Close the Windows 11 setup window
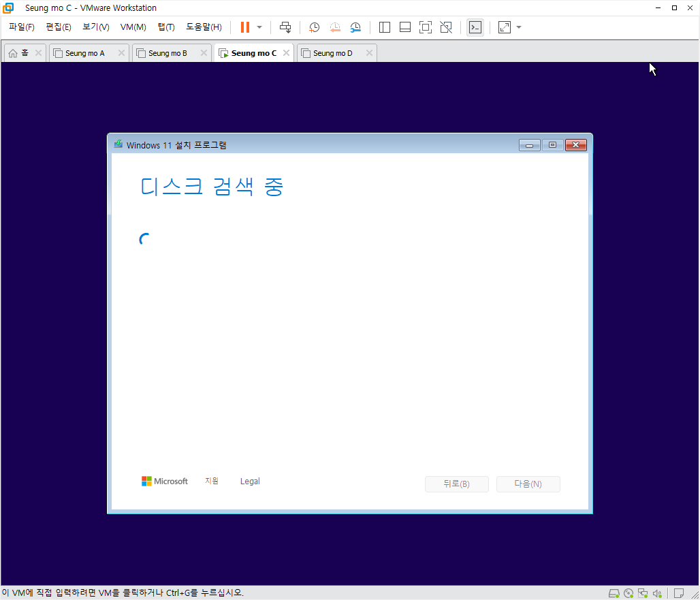Image resolution: width=700 pixels, height=600 pixels. coord(576,145)
